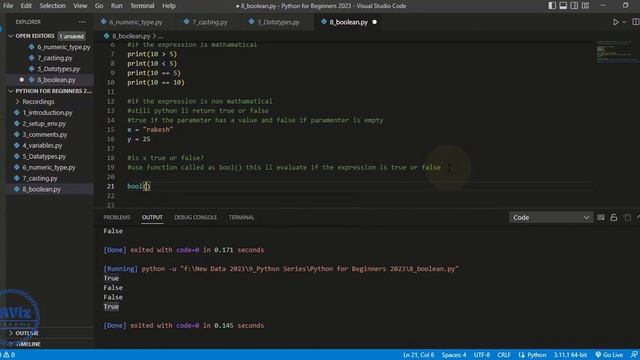Toggle the output scroll lock icon
Screen dimensions: 640x360
[x=614, y=218]
